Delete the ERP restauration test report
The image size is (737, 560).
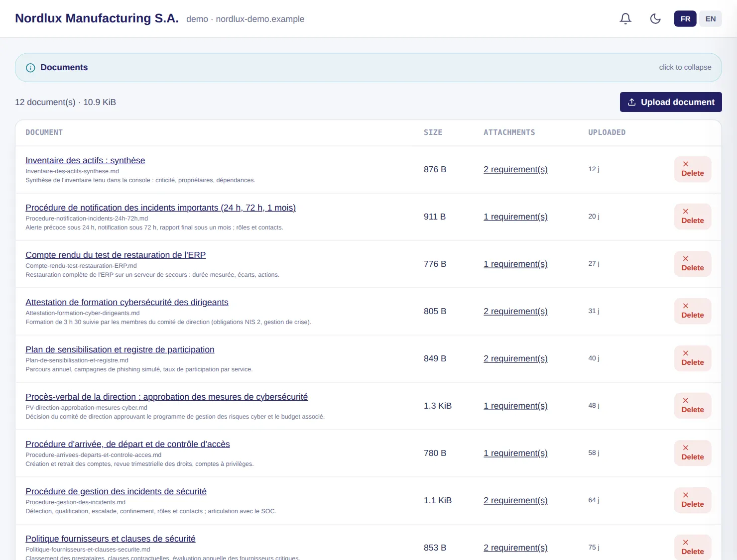693,264
